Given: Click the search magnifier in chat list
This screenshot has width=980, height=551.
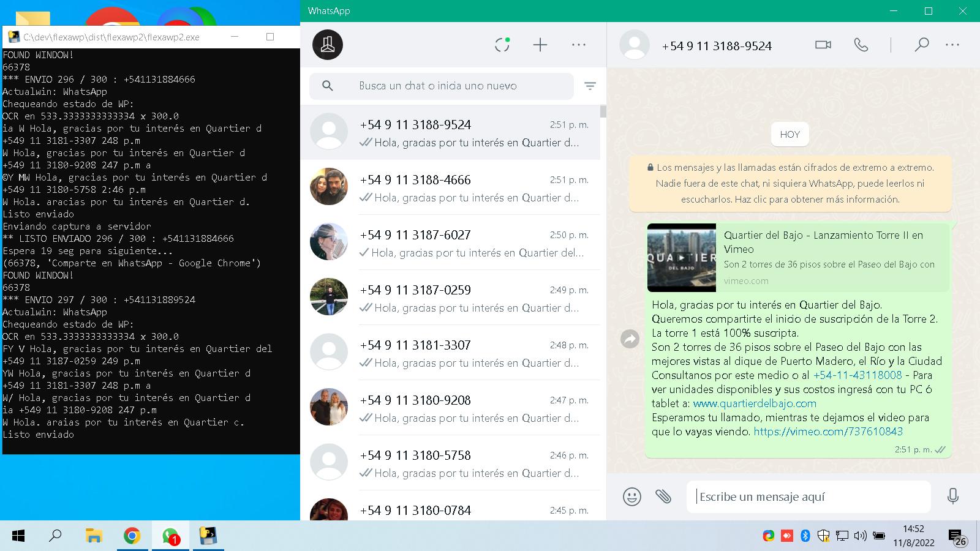Looking at the screenshot, I should 328,86.
